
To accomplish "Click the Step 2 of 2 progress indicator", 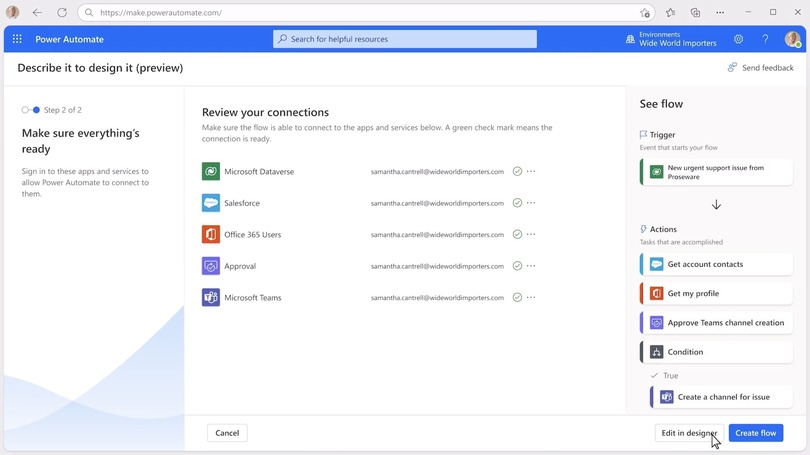I will [52, 110].
